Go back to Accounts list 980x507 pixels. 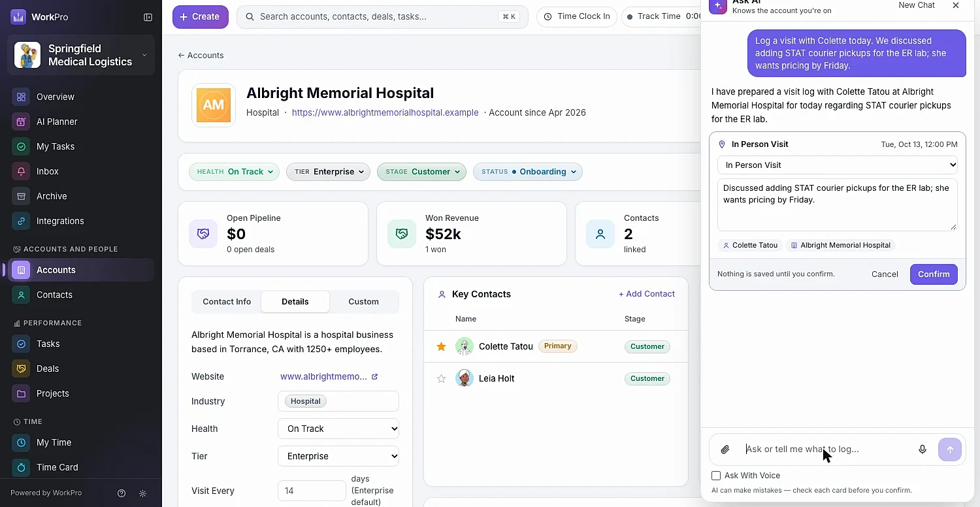pos(201,56)
